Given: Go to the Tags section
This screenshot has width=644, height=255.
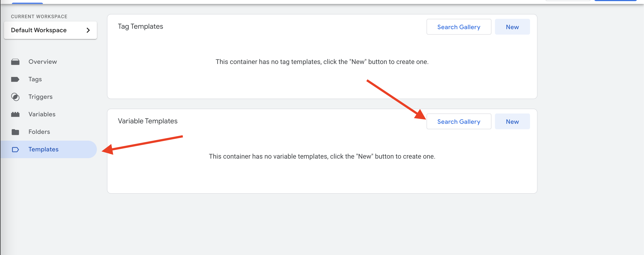Looking at the screenshot, I should click(35, 79).
